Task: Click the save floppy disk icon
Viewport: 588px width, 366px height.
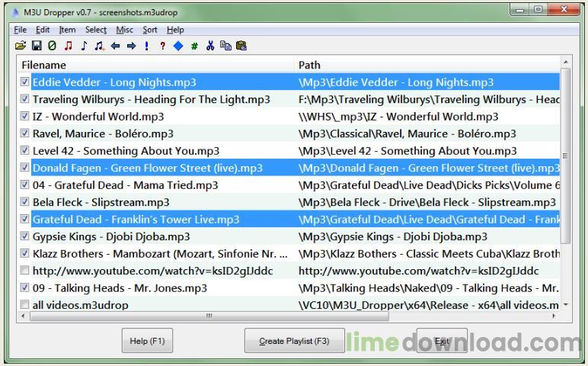Action: [x=36, y=46]
